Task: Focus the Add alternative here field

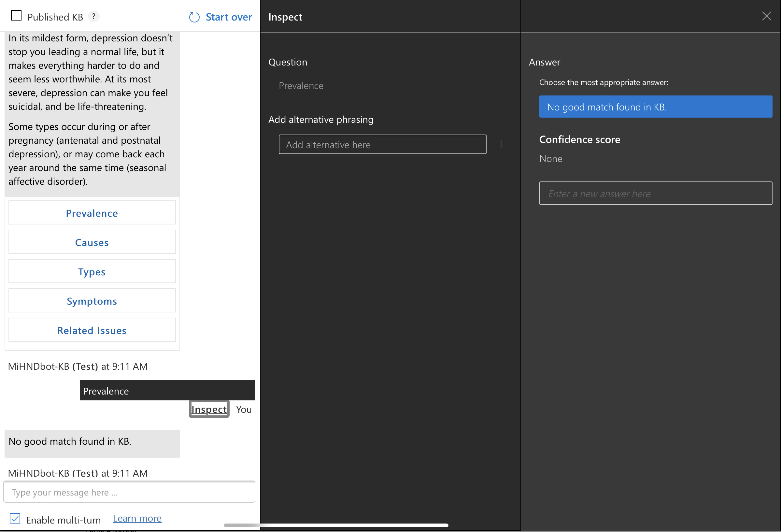Action: click(382, 145)
